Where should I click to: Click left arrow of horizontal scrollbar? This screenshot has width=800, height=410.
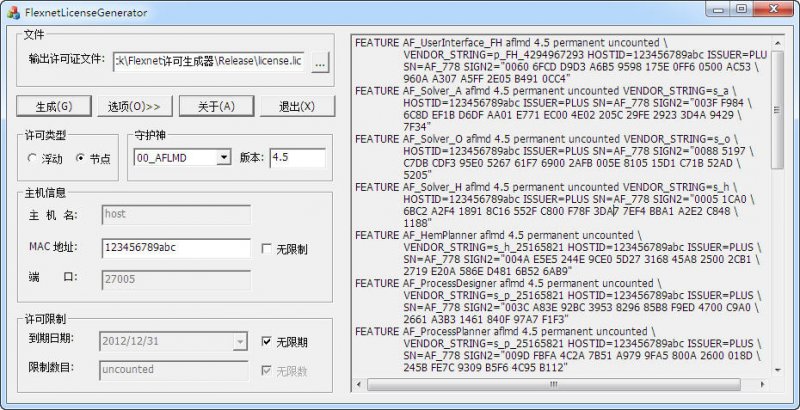pos(358,384)
